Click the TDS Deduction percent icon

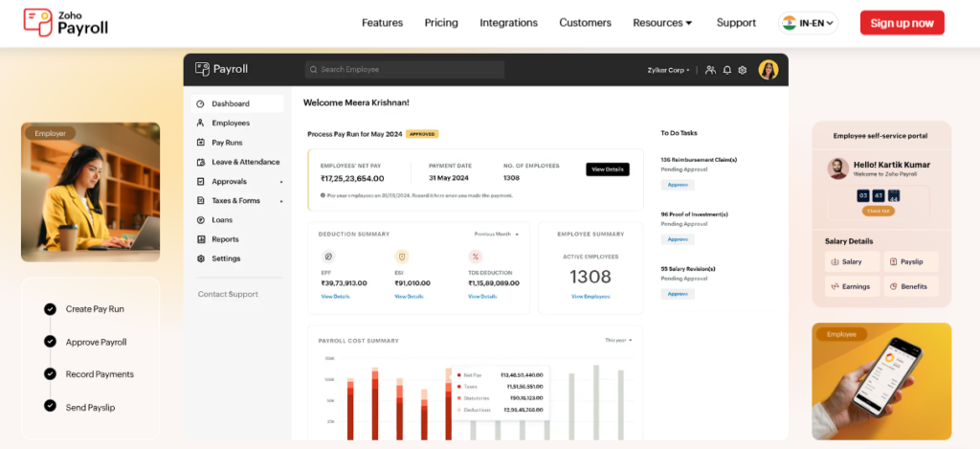tap(476, 257)
